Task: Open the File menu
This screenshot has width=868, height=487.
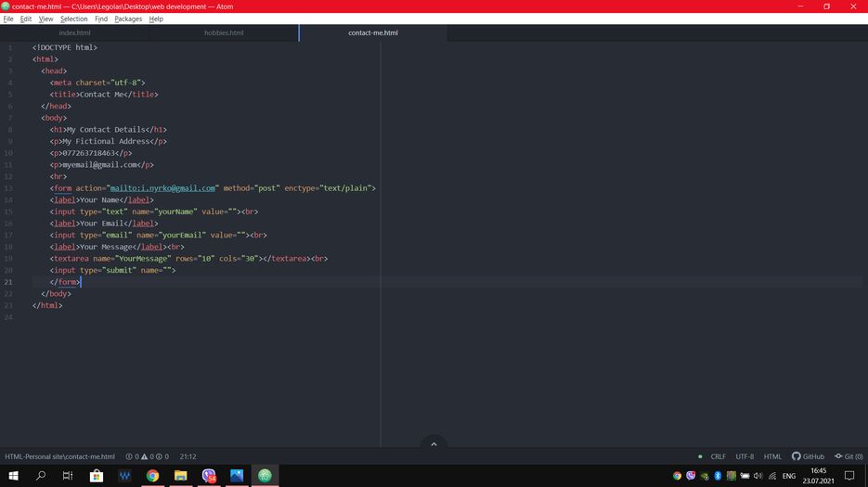Action: coord(8,19)
